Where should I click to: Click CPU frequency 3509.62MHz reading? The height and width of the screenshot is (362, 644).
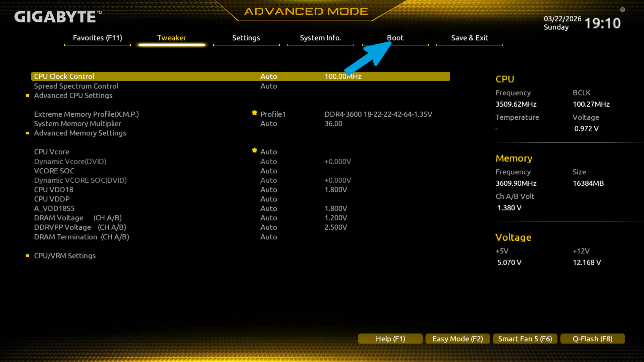click(x=516, y=104)
